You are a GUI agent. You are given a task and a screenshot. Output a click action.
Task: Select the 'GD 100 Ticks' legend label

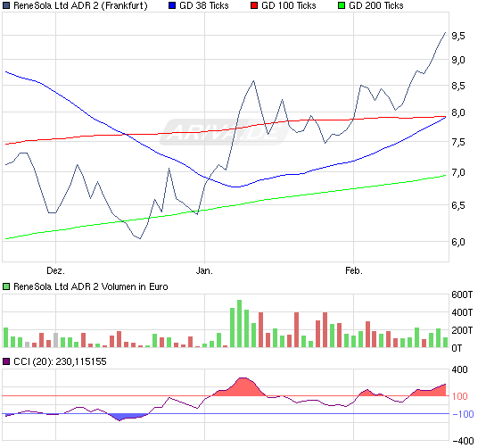tap(289, 5)
